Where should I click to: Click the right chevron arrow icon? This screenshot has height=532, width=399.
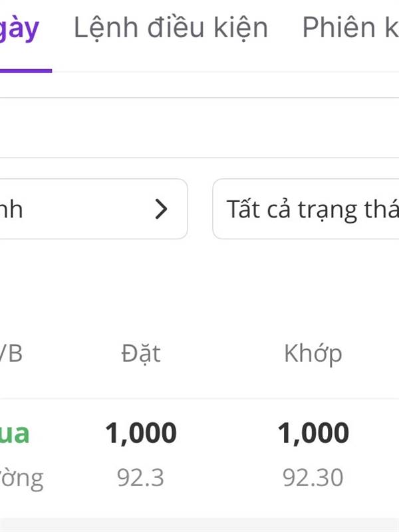[x=161, y=209]
